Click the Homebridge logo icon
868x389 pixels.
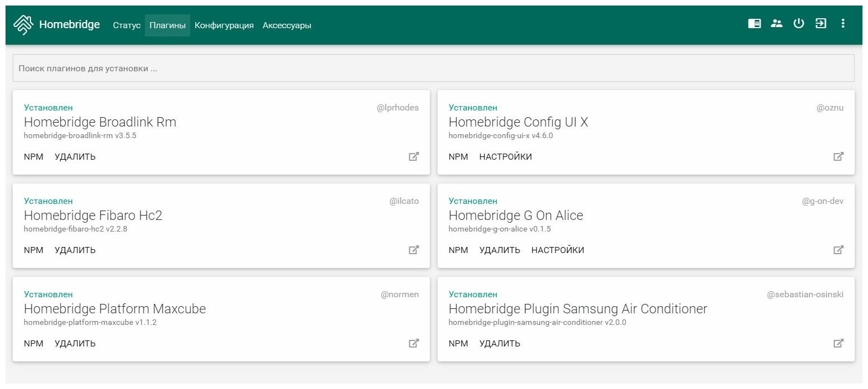click(x=23, y=25)
